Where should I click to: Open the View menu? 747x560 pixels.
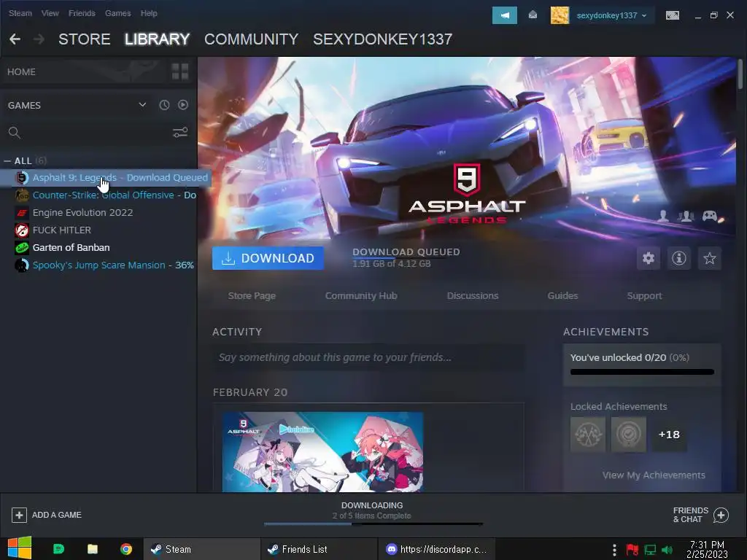(x=50, y=13)
